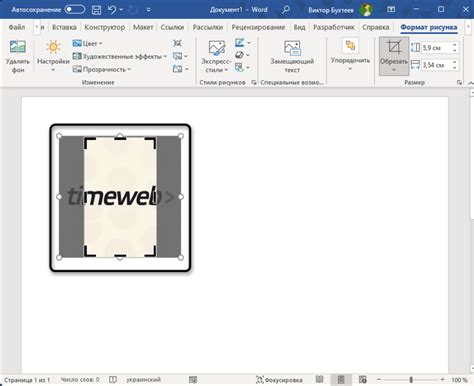This screenshot has height=386, width=474.
Task: Click the Ribbon Display Options icon
Action: [x=391, y=10]
